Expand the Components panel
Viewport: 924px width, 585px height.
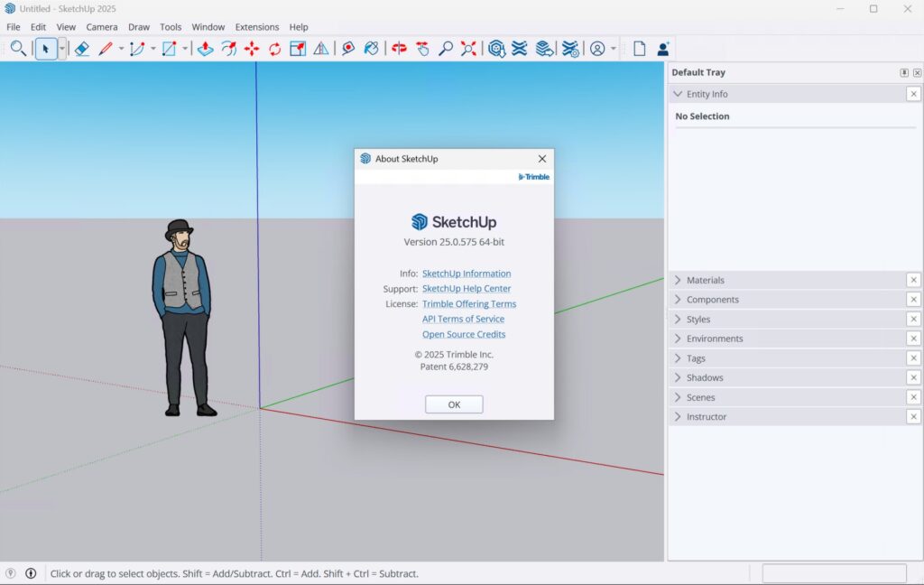[678, 300]
